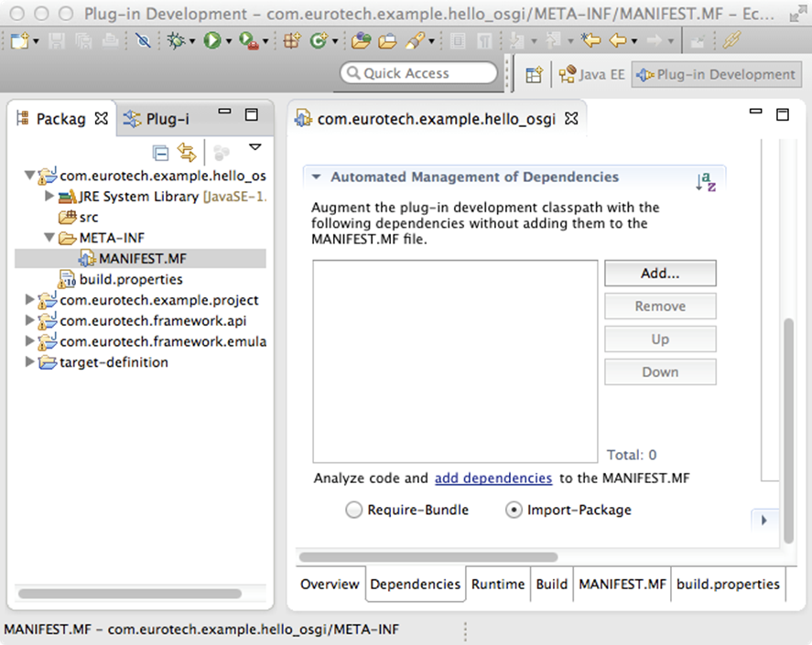Open the Run dropdown arrow
Screen dimensions: 812x645
click(228, 41)
